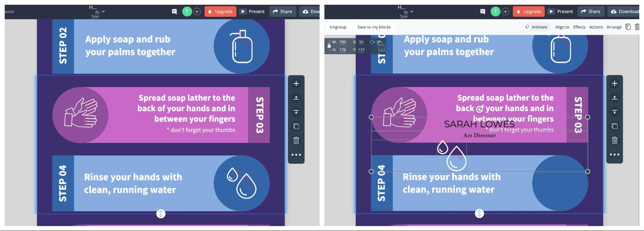Open Actions menu
The width and height of the screenshot is (644, 231).
(x=596, y=27)
